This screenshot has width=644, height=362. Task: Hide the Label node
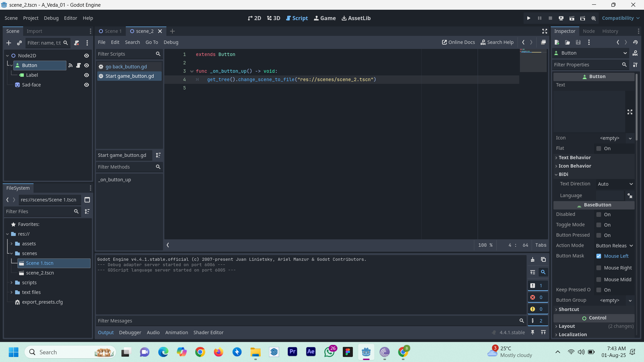(87, 75)
